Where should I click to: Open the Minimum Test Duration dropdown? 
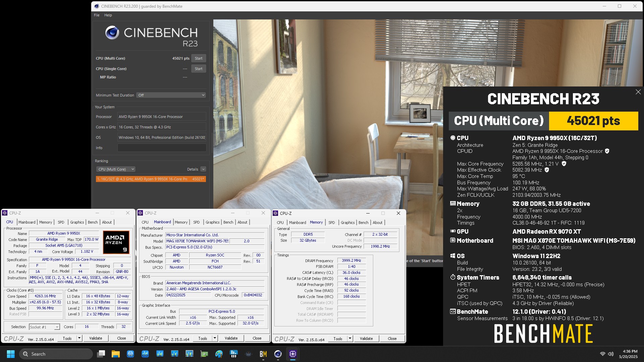tap(171, 95)
